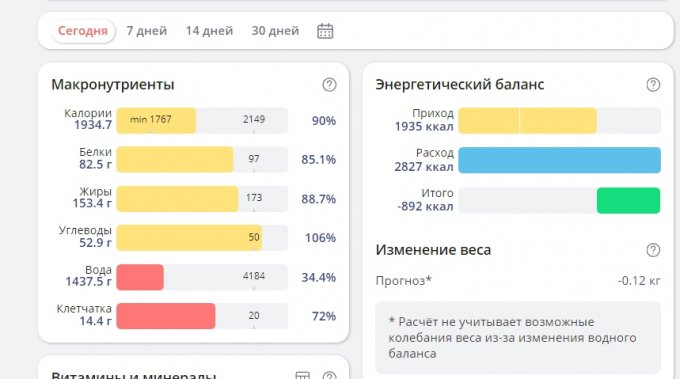
Task: Click the red Клетчатка progress bar
Action: click(166, 316)
